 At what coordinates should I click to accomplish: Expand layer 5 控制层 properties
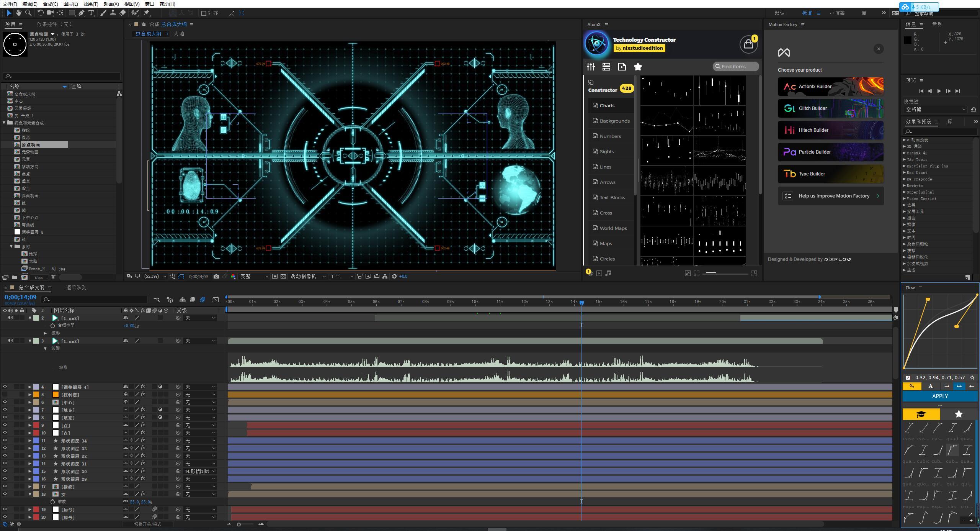coord(30,395)
